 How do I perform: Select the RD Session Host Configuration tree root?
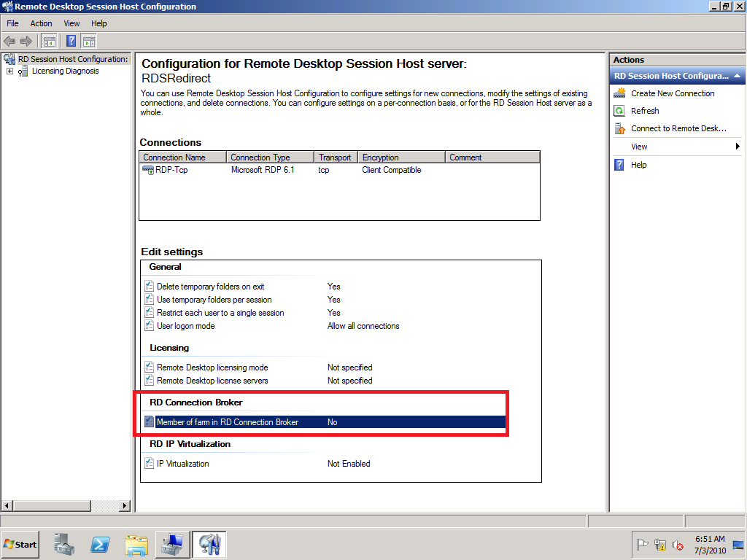(72, 59)
